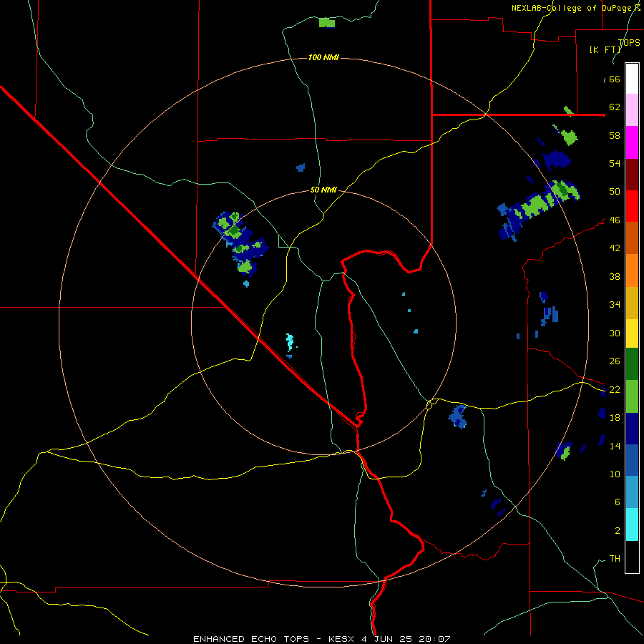Click the '[K FT]' units label
The image size is (644, 644).
605,49
